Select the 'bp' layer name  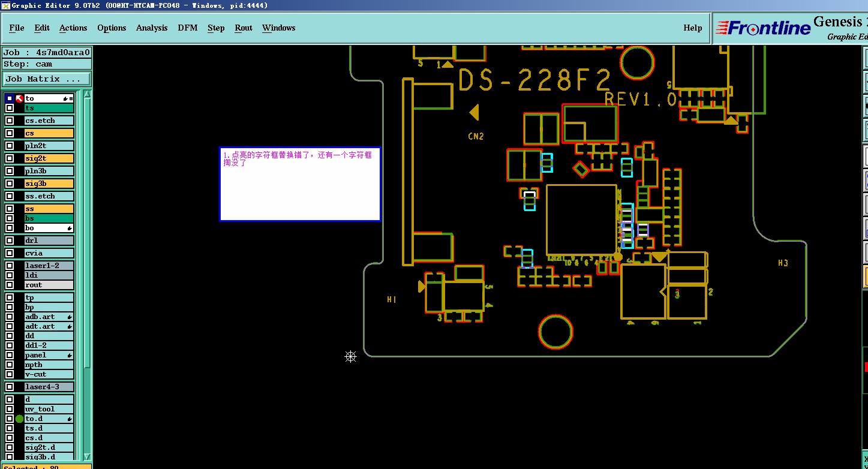point(49,307)
